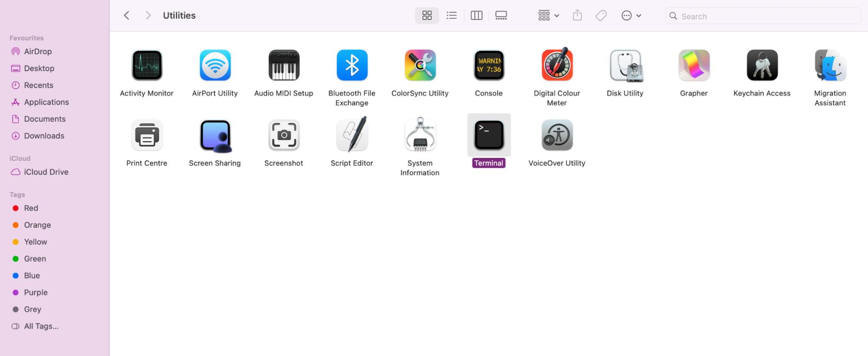
Task: Go to Downloads in the sidebar
Action: click(44, 136)
